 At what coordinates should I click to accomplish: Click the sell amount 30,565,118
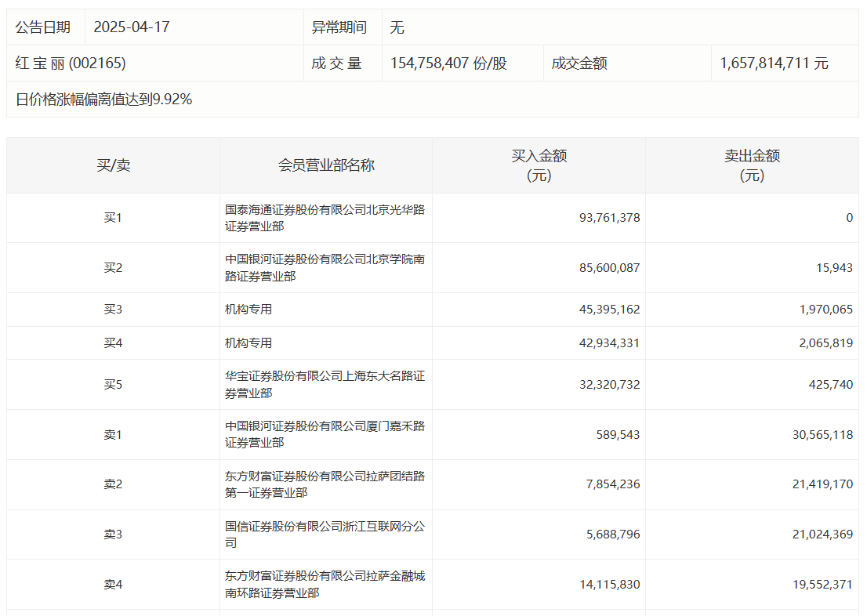pyautogui.click(x=822, y=434)
